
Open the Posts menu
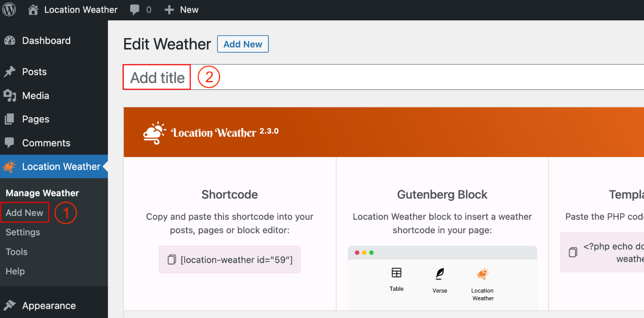35,71
